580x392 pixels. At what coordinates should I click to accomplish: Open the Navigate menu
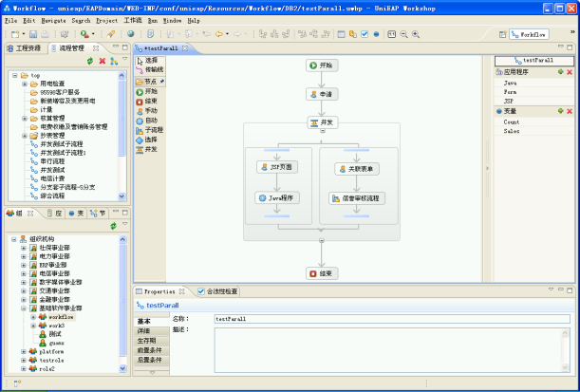[52, 20]
